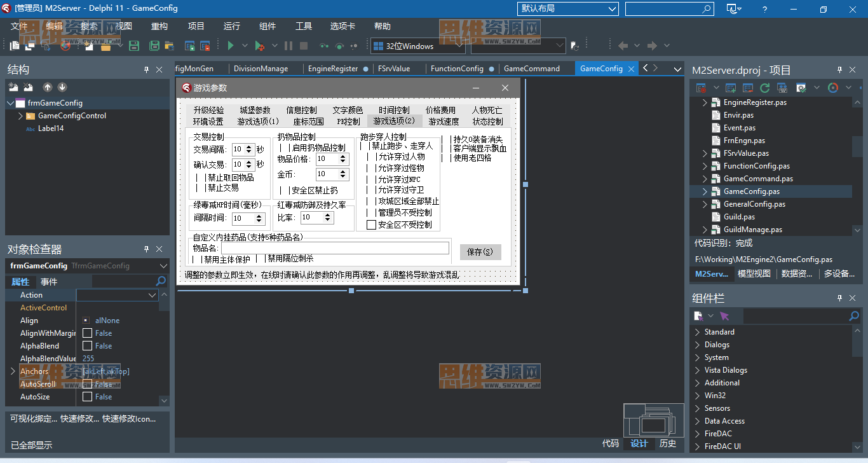
Task: Expand GameConfigControl tree node
Action: pos(21,116)
